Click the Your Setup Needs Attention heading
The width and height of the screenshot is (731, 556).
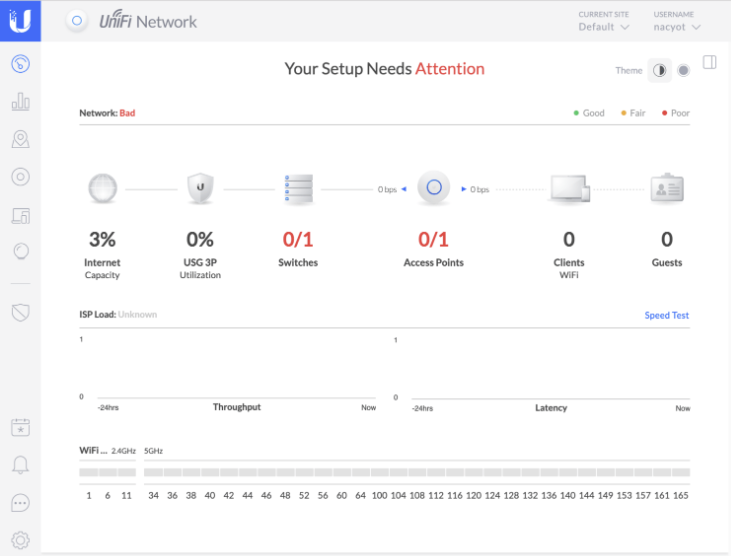385,69
